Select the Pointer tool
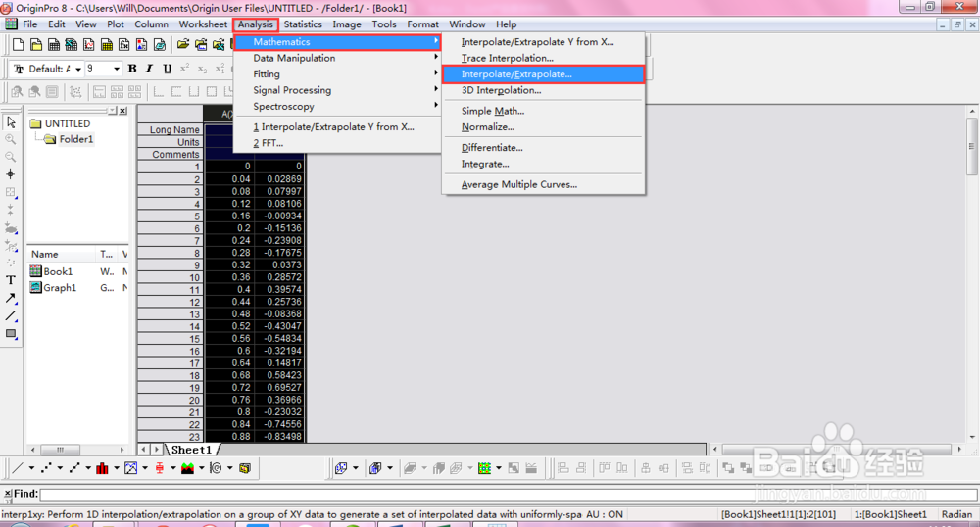 (11, 121)
